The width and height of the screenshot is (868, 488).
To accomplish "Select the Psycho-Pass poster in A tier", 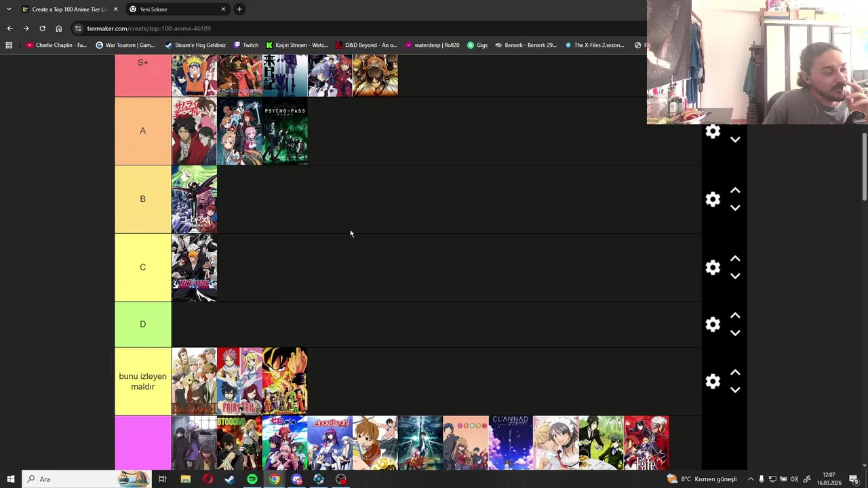I will coord(285,131).
